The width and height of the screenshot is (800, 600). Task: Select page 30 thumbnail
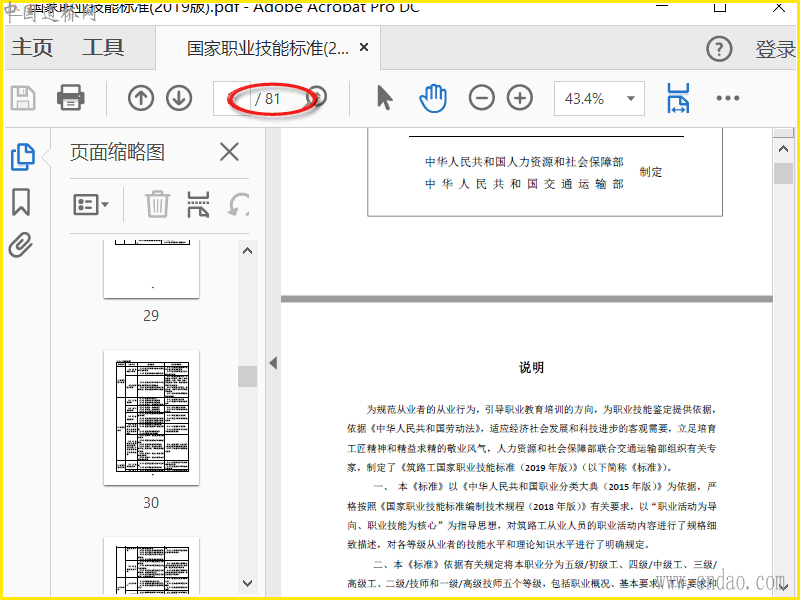(152, 417)
